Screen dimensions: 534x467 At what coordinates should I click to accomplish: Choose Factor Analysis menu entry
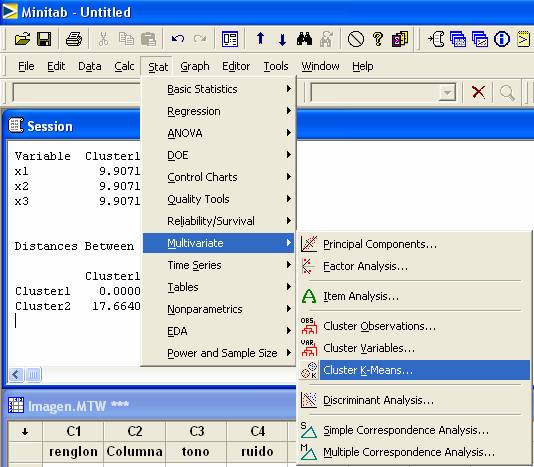(x=414, y=266)
